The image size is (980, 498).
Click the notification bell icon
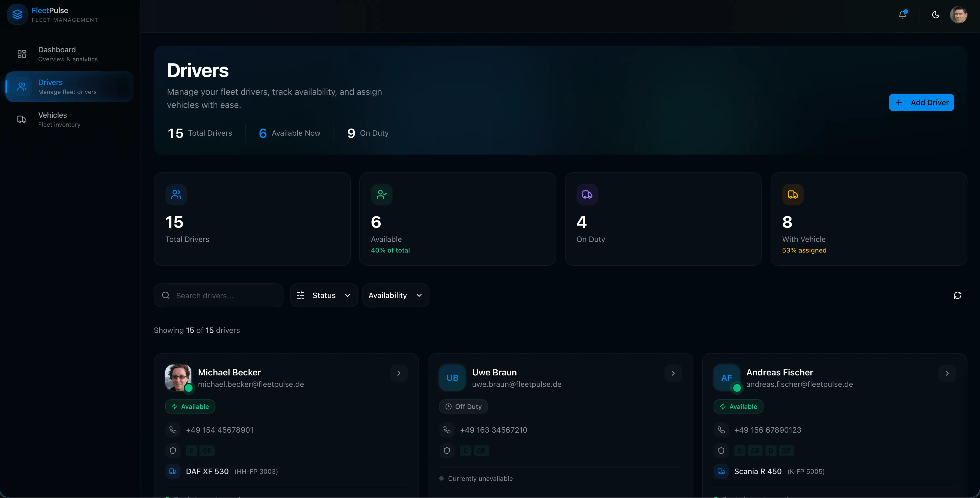click(x=902, y=15)
